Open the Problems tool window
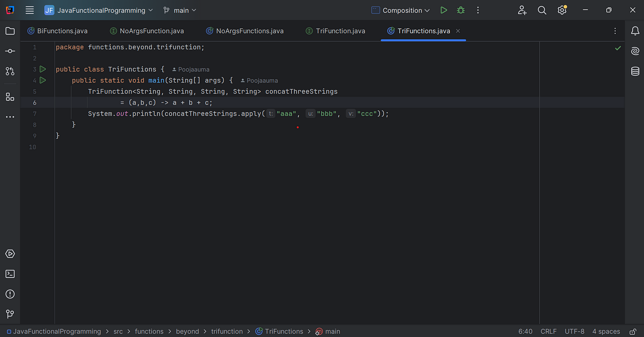The image size is (644, 337). click(x=10, y=294)
